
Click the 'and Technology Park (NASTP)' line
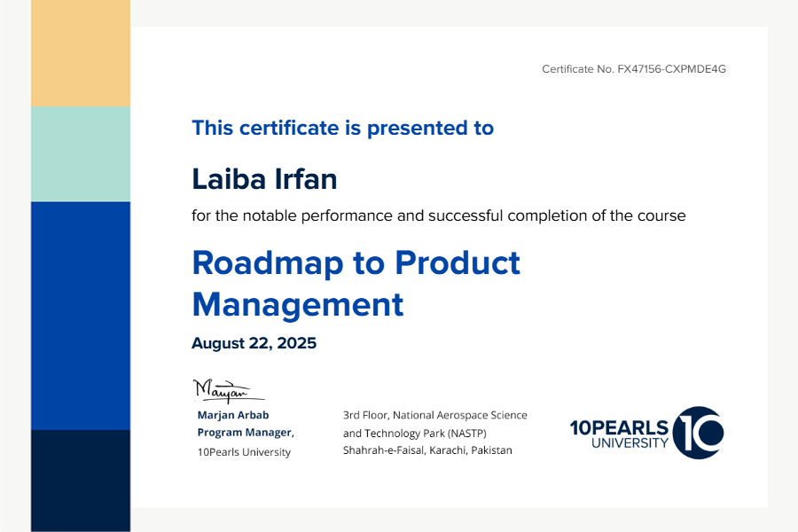coord(415,433)
